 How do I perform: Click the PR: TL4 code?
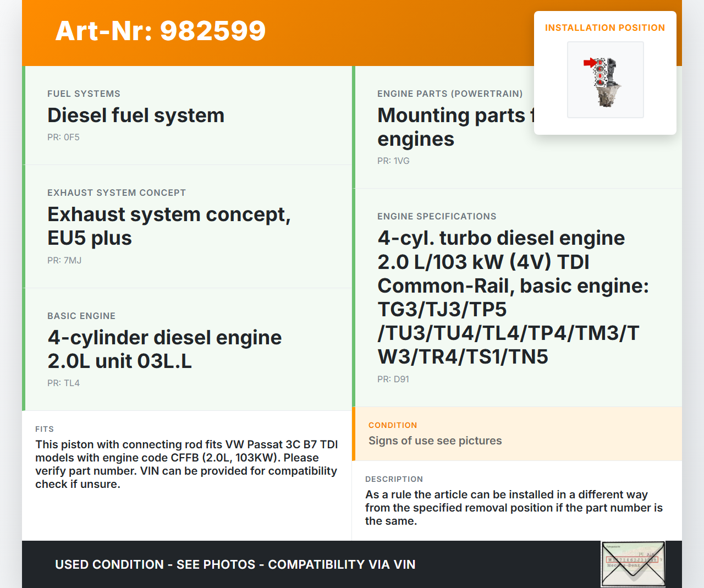63,383
